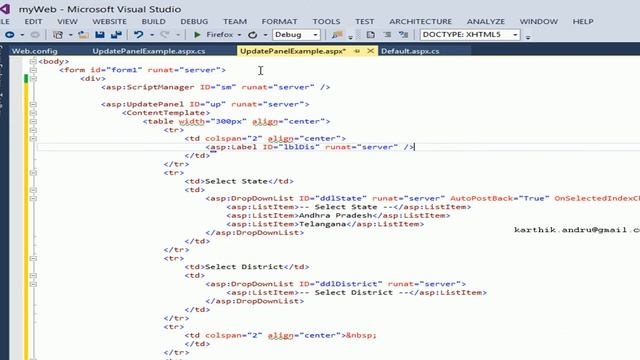The width and height of the screenshot is (640, 360).
Task: Click the document icon left of the DOCTYPE box
Action: click(370, 35)
